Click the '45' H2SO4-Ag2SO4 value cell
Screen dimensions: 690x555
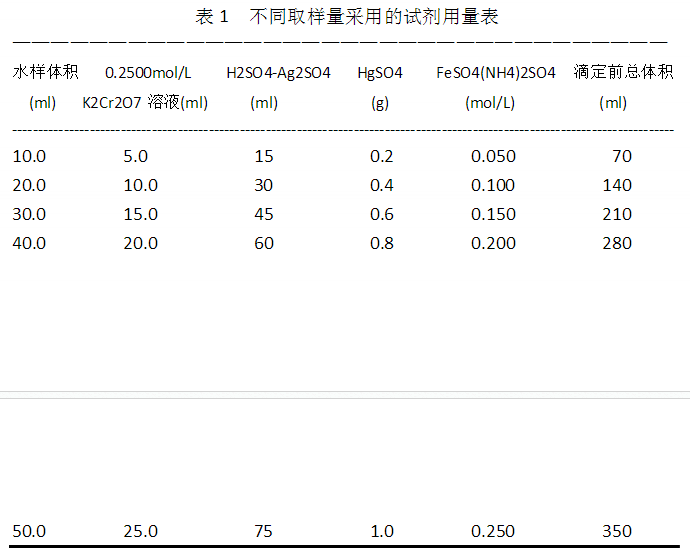[264, 214]
